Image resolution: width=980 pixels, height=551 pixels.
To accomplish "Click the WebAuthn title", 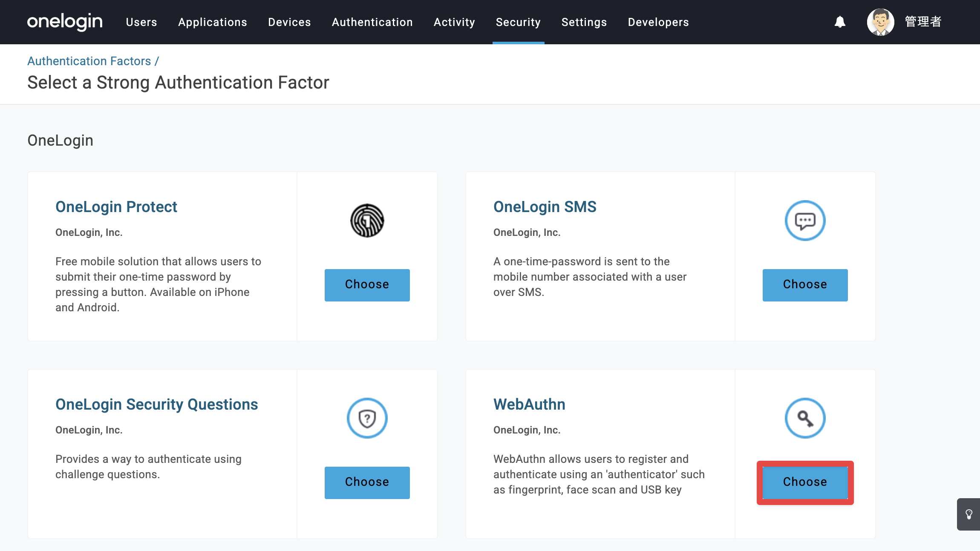I will point(529,405).
